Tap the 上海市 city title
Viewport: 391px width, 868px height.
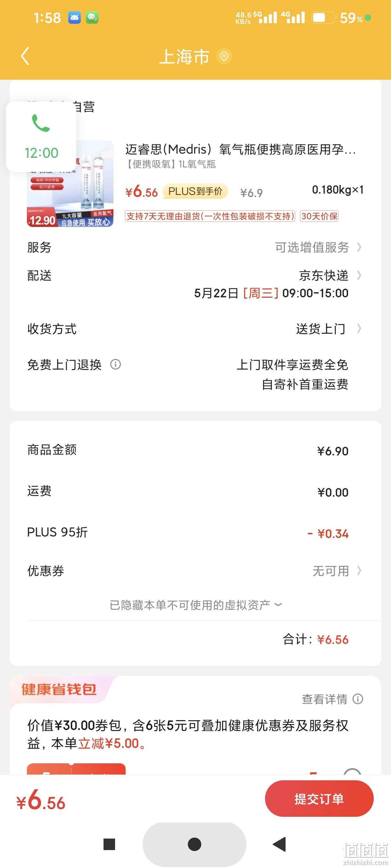coord(184,56)
